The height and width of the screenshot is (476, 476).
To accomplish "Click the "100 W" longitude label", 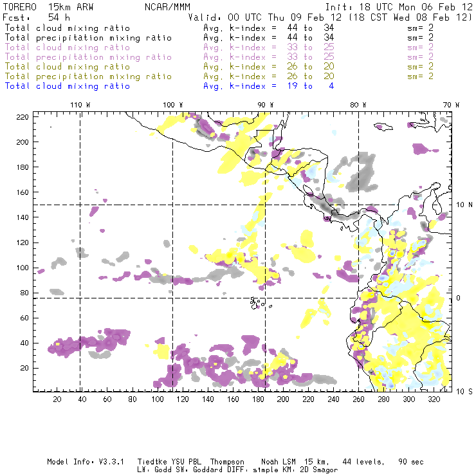I will (173, 105).
